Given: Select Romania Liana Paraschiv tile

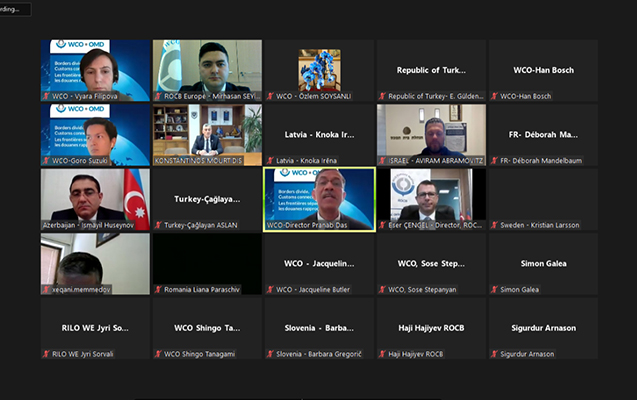Looking at the screenshot, I should point(207,264).
